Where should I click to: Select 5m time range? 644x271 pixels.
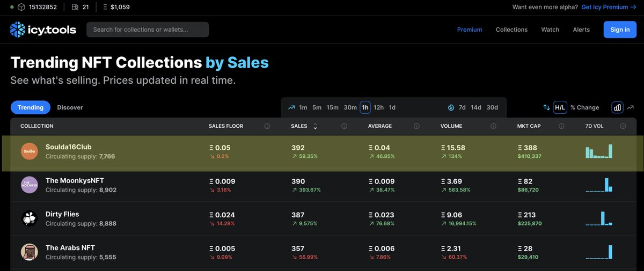tap(317, 107)
